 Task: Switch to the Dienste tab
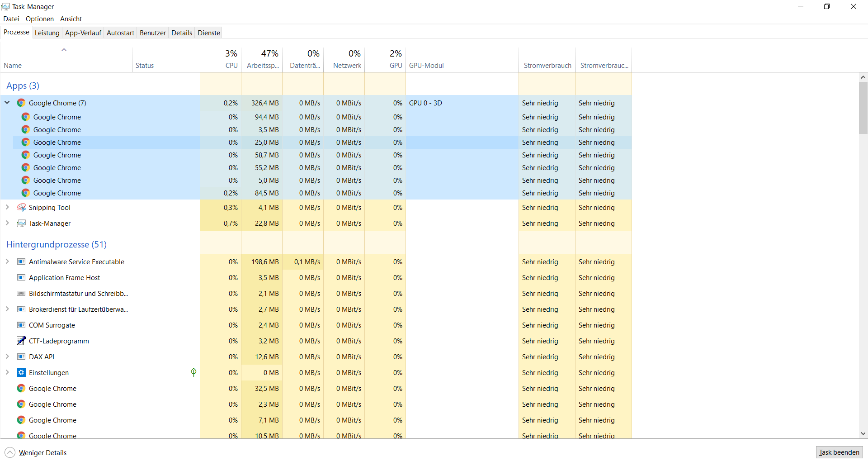coord(209,33)
